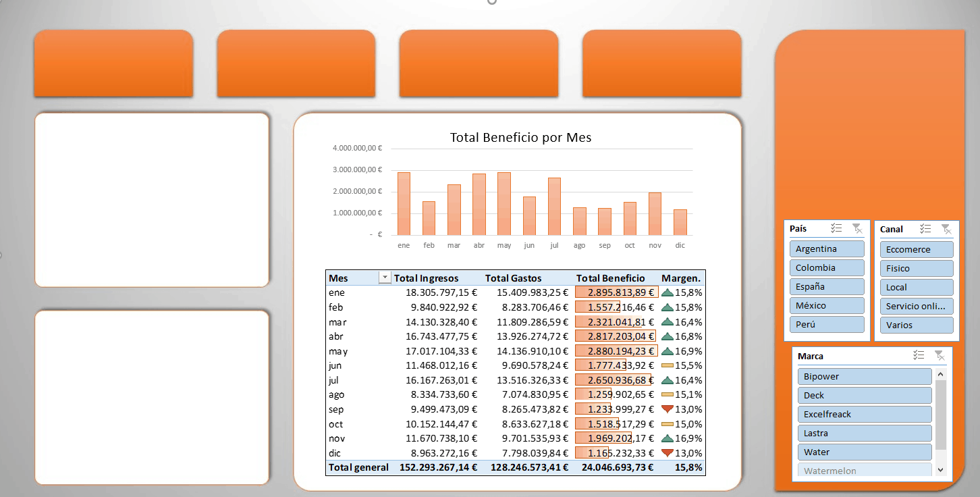The width and height of the screenshot is (980, 497).
Task: Select the ene bar in chart
Action: tap(404, 203)
